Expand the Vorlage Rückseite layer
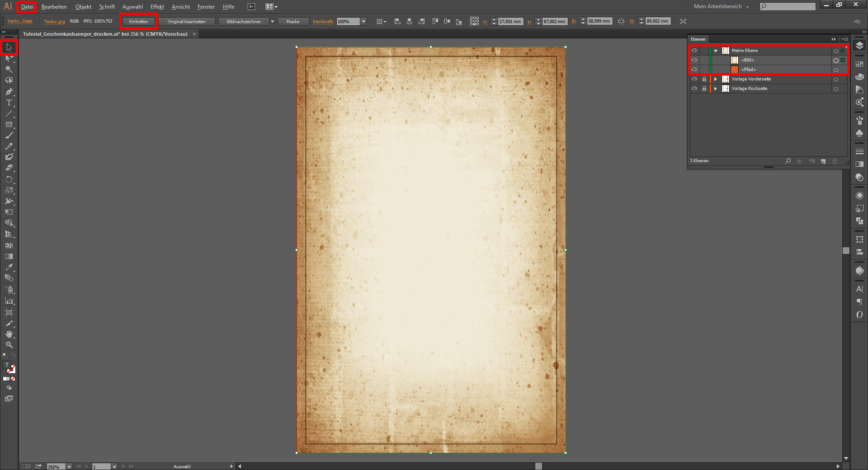The image size is (868, 470). [x=716, y=89]
